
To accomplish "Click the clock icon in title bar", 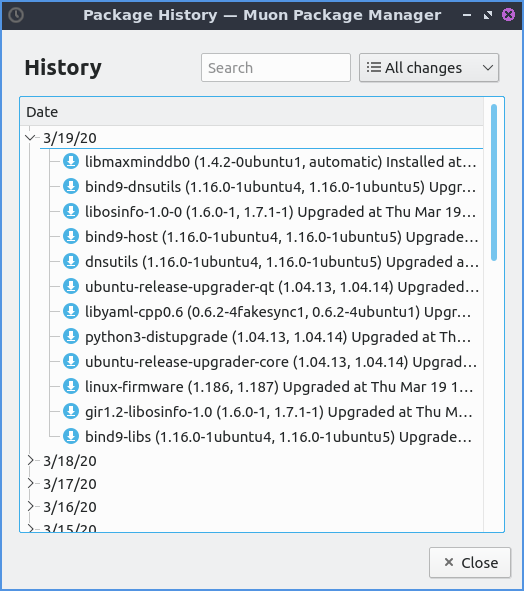I will tap(16, 15).
